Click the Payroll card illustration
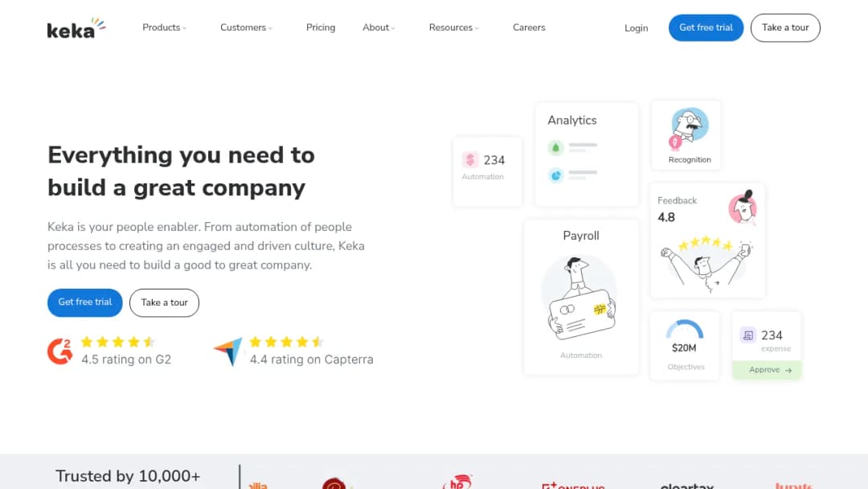Viewport: 868px width, 489px height. [x=580, y=299]
